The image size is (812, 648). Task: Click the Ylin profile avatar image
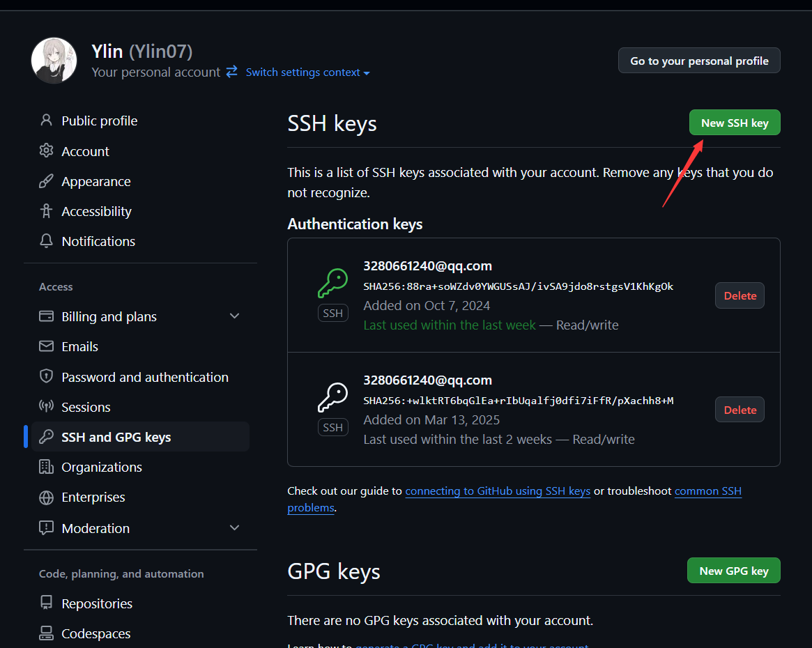click(x=54, y=61)
